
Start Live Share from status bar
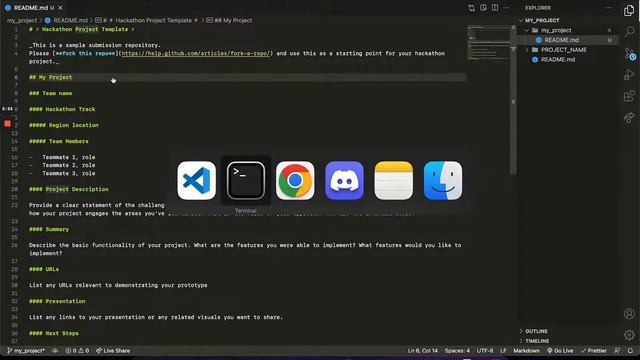[113, 351]
